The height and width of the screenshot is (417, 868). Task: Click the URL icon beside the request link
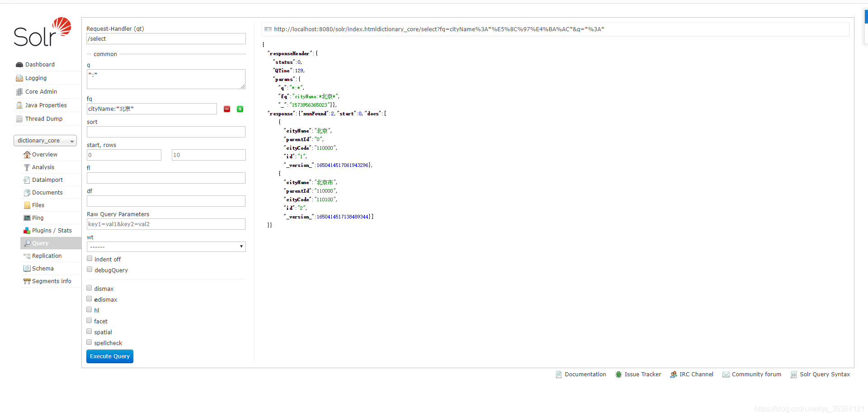click(268, 29)
